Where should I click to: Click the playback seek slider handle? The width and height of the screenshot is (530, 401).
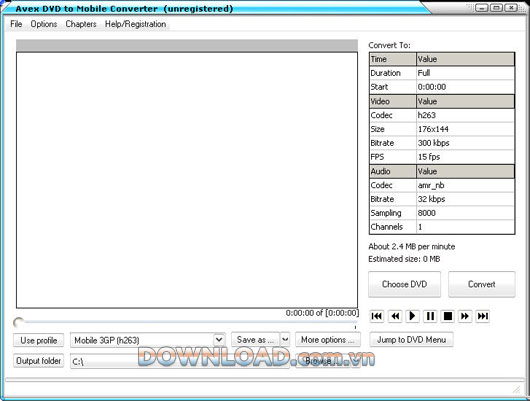click(x=18, y=323)
